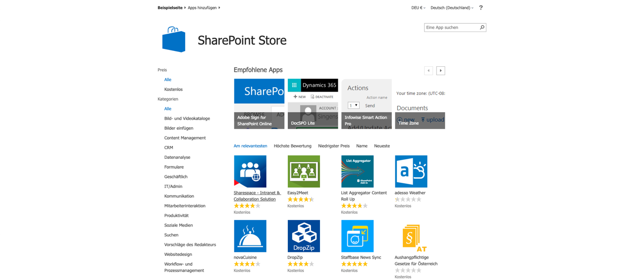Screen dimensions: 644x280
Task: Click the Apps hinzufügen breadcrumb
Action: 202,7
